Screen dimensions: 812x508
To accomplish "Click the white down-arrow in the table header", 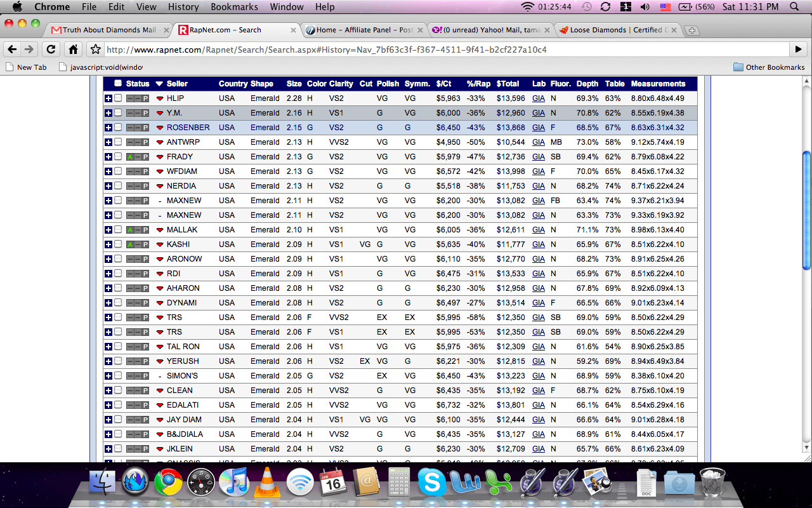I will [159, 84].
